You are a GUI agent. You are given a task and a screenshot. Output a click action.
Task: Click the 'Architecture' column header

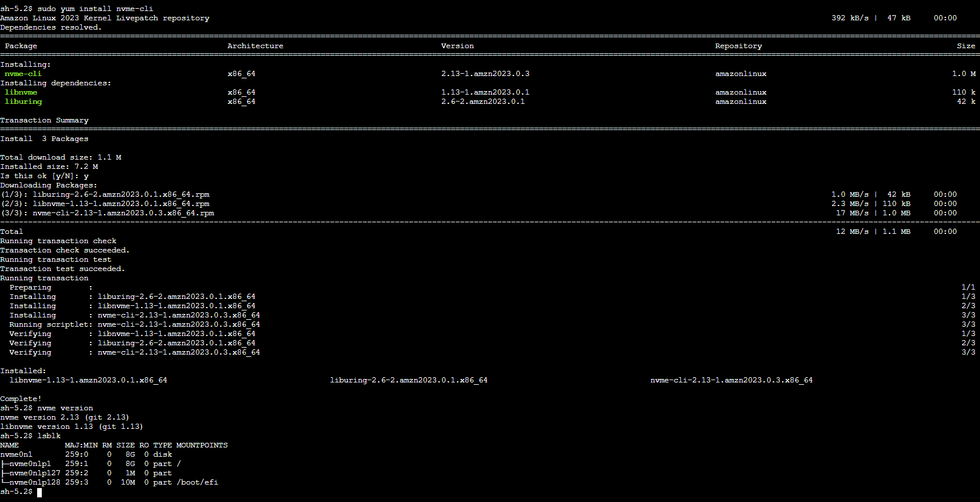tap(255, 46)
